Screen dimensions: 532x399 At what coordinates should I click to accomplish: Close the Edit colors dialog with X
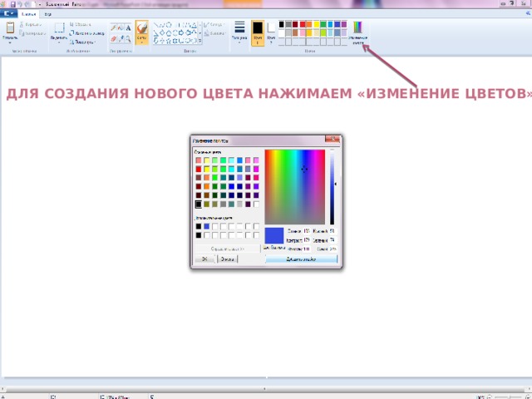pyautogui.click(x=332, y=139)
